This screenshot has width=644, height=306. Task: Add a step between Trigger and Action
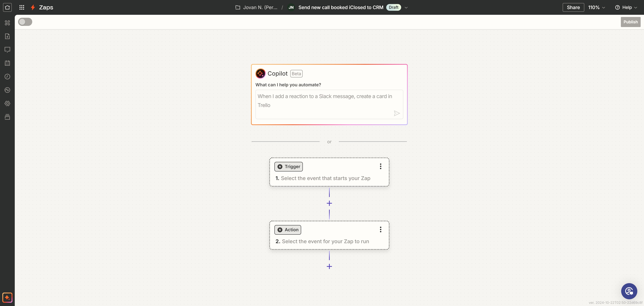pos(329,203)
